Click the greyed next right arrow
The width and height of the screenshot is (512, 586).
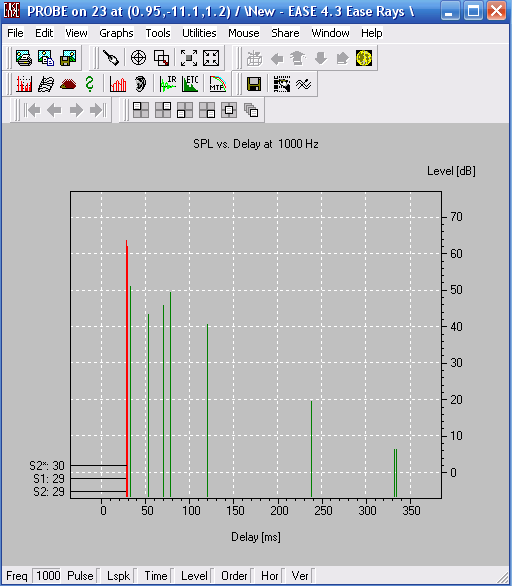76,110
